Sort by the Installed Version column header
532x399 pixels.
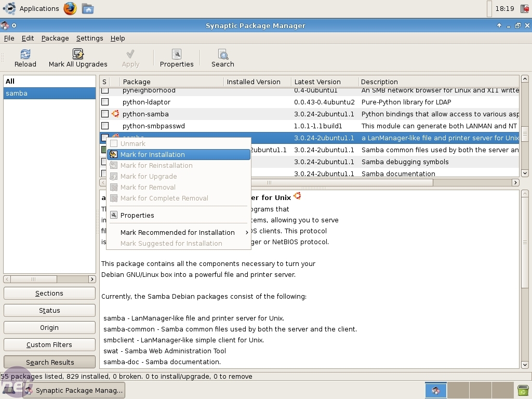point(257,82)
